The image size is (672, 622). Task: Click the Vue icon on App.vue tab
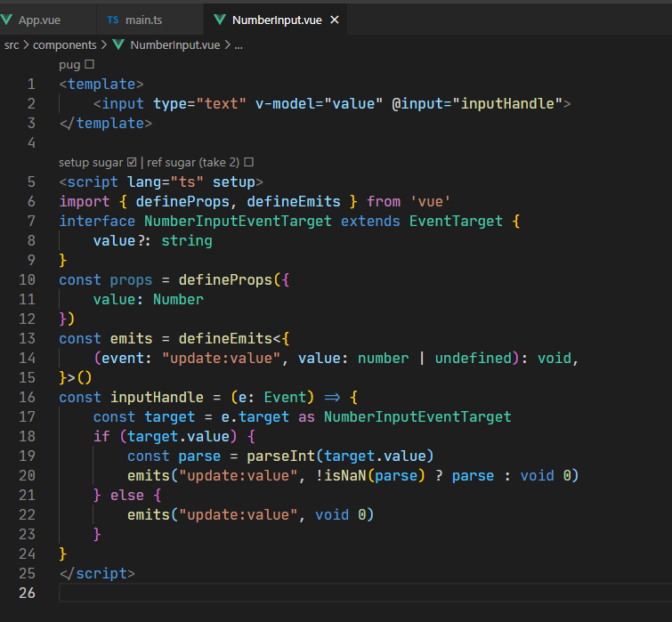6,20
